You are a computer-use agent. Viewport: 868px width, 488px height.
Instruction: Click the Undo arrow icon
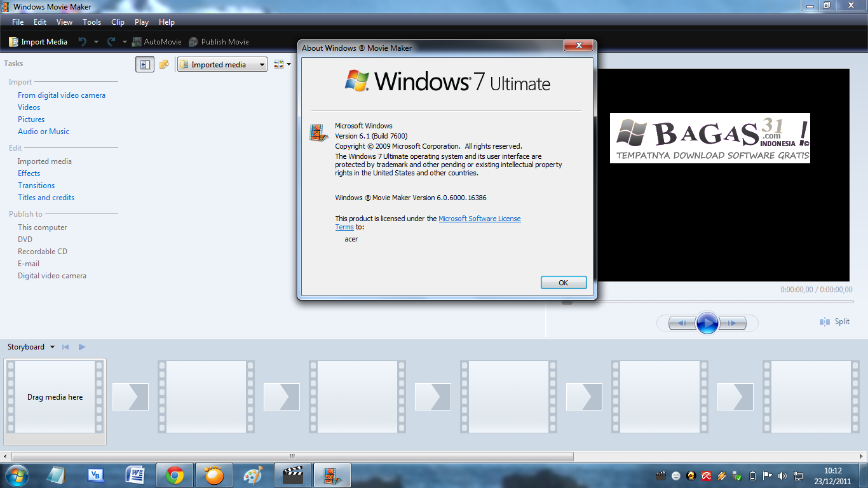pyautogui.click(x=82, y=41)
